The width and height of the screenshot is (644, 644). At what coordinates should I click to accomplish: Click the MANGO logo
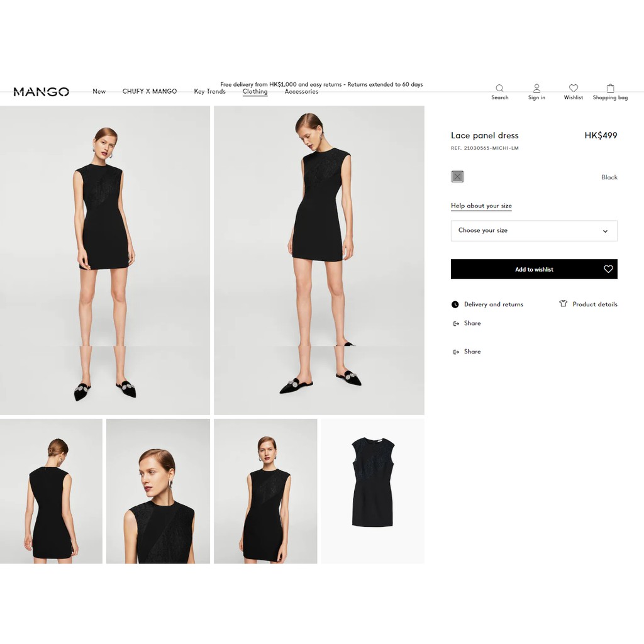point(42,92)
